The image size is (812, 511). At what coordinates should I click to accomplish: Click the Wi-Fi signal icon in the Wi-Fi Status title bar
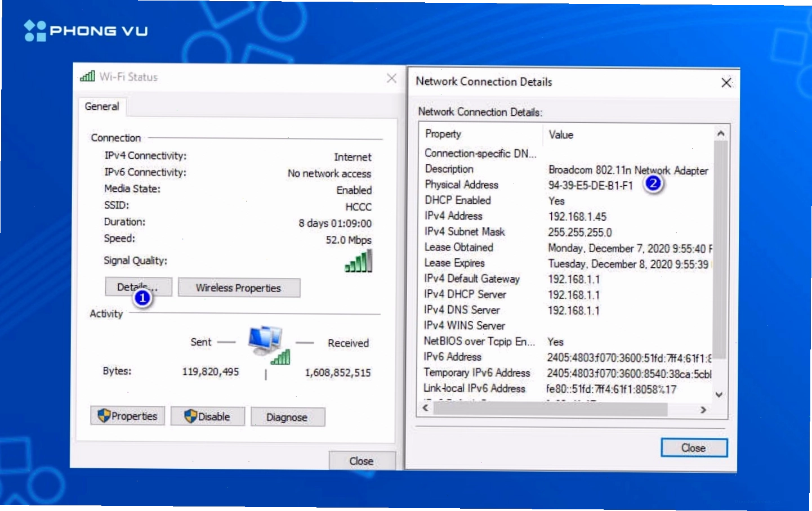click(x=87, y=76)
